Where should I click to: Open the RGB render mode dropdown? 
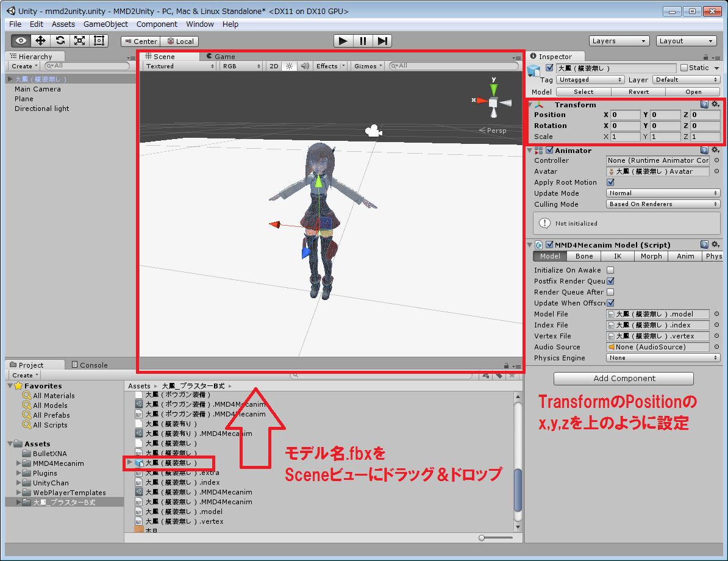coord(241,66)
